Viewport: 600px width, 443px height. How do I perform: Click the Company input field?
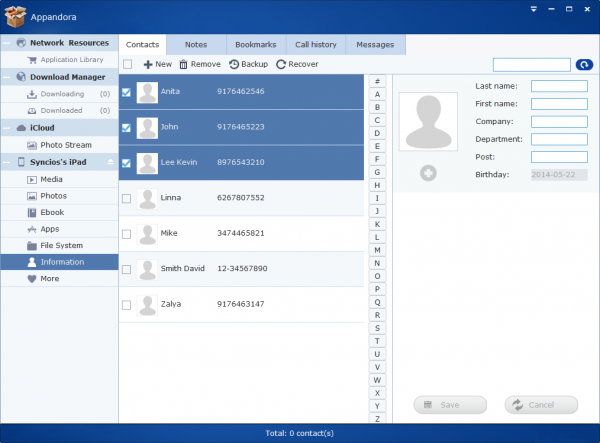(559, 121)
